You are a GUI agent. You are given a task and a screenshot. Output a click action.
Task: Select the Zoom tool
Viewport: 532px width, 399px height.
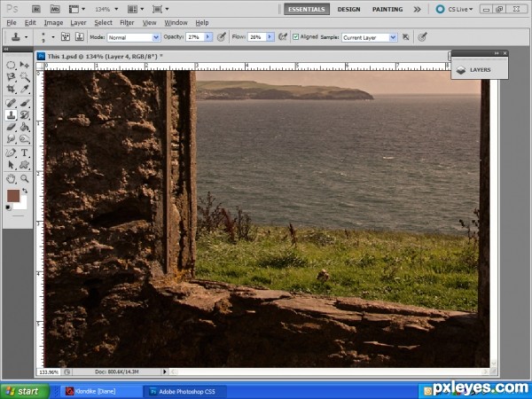coord(24,178)
